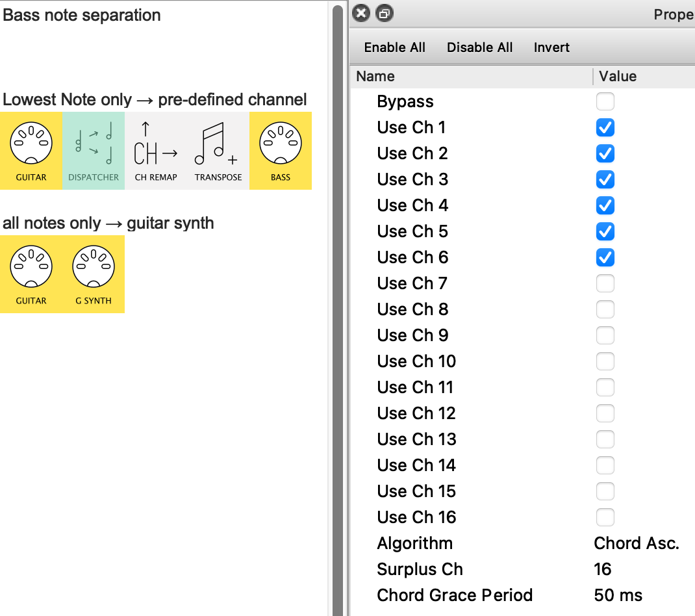
Task: Enable the Bypass checkbox
Action: pos(605,101)
